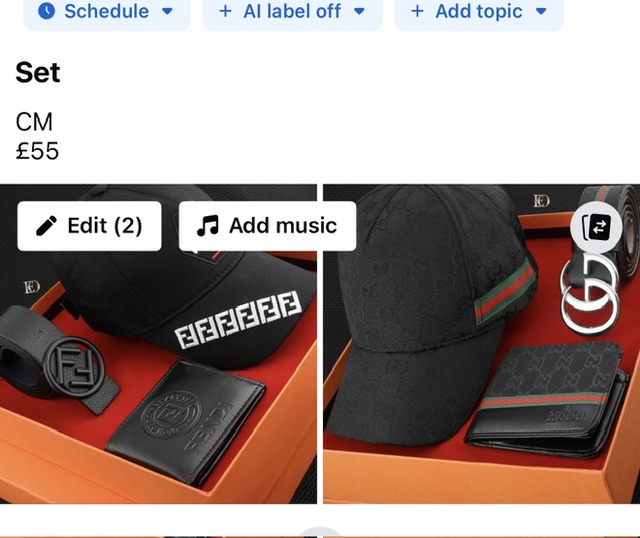Select the Gucci gift set photo
The image size is (640, 538).
pyautogui.click(x=482, y=367)
